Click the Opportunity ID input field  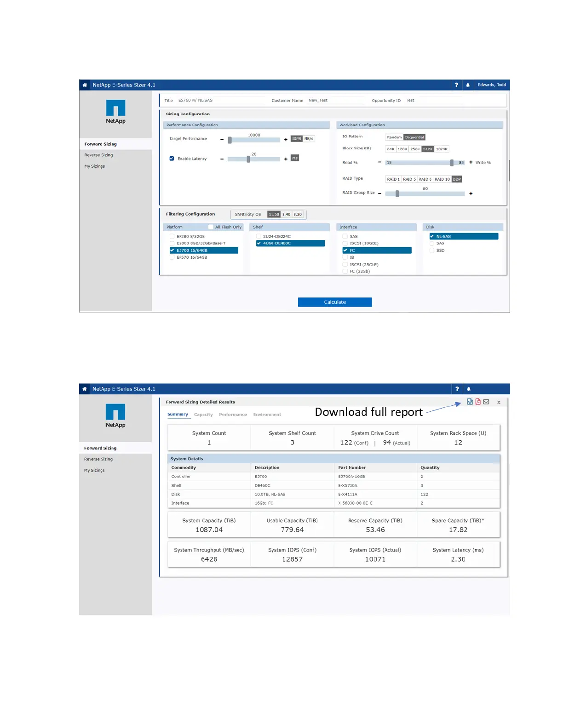pyautogui.click(x=433, y=100)
